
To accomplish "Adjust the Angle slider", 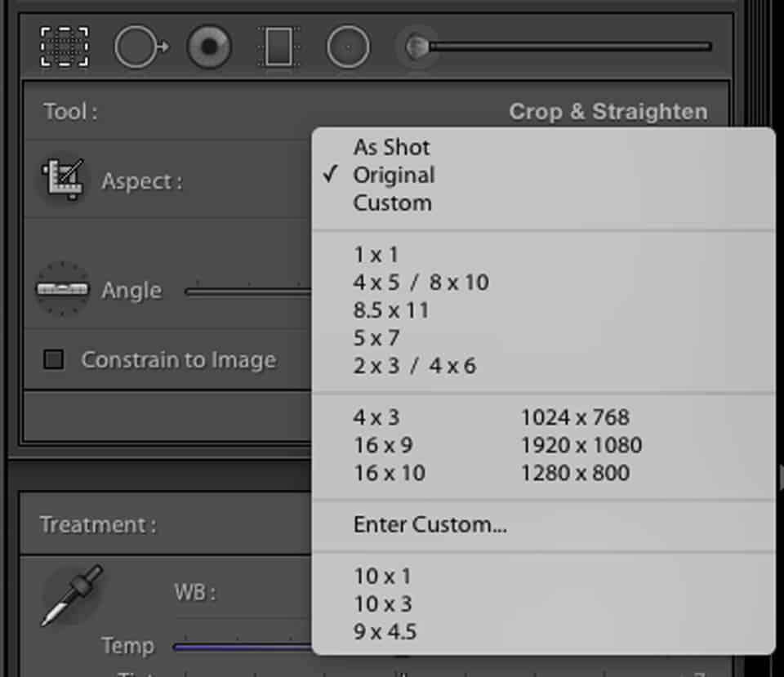I will tap(248, 292).
